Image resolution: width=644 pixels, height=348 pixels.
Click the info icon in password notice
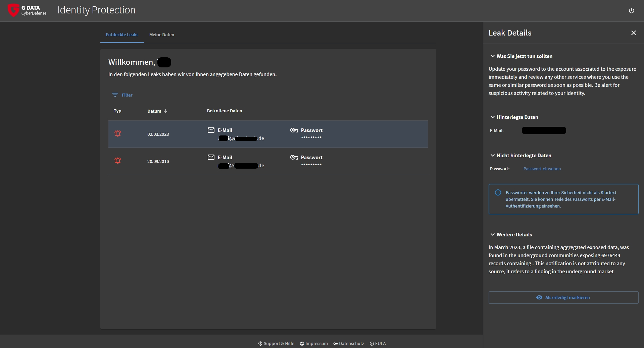(x=498, y=192)
